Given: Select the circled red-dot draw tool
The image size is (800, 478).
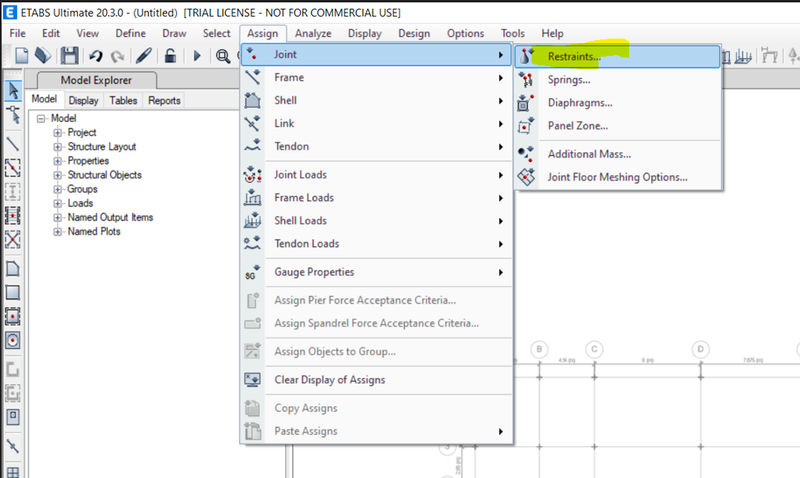Looking at the screenshot, I should (x=13, y=340).
